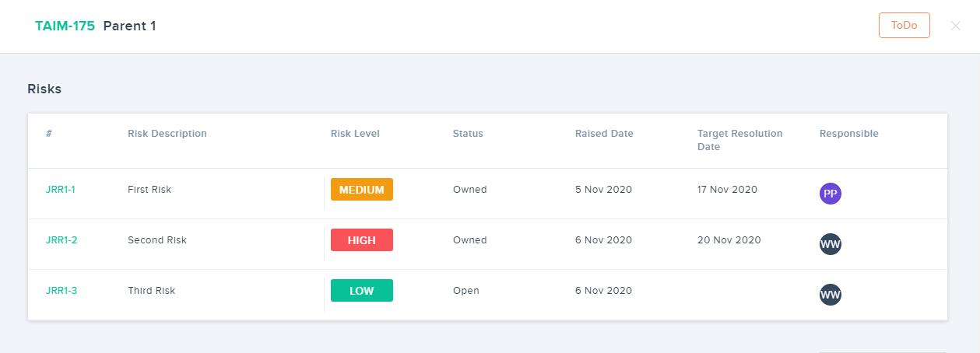Open the TAIM-175 issue link
This screenshot has height=353, width=980.
coord(65,26)
